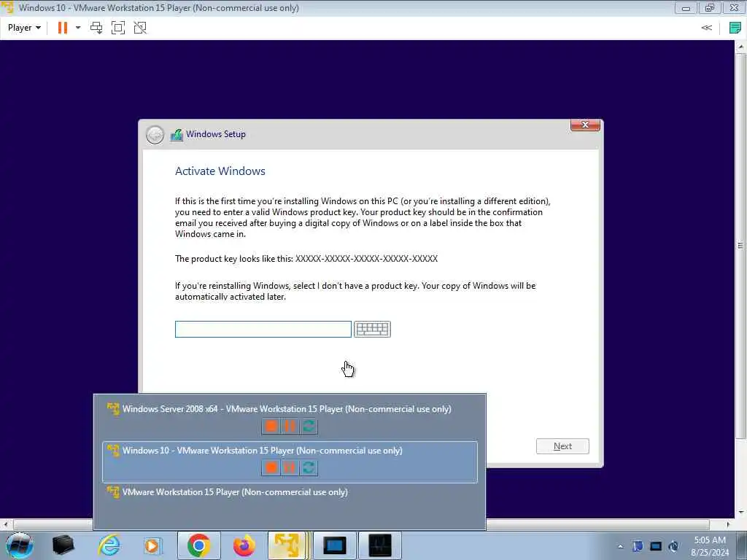Click the back arrow in Windows Setup
Image resolution: width=747 pixels, height=560 pixels.
click(155, 135)
